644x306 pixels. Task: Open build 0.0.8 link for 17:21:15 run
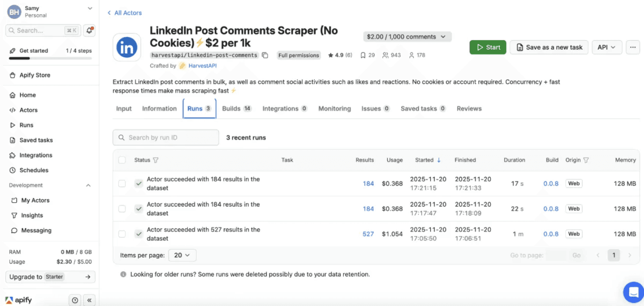click(x=551, y=184)
